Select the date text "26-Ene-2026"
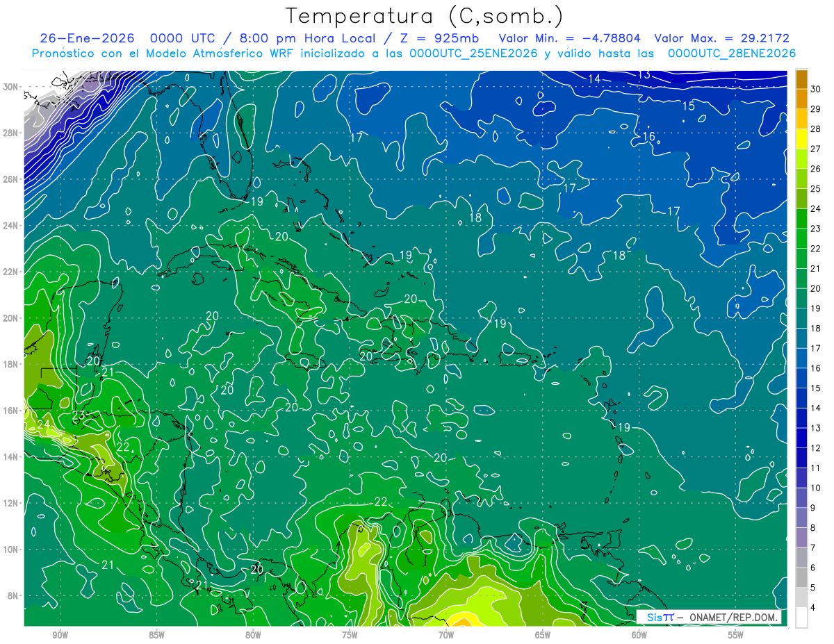The height and width of the screenshot is (644, 834). click(87, 39)
